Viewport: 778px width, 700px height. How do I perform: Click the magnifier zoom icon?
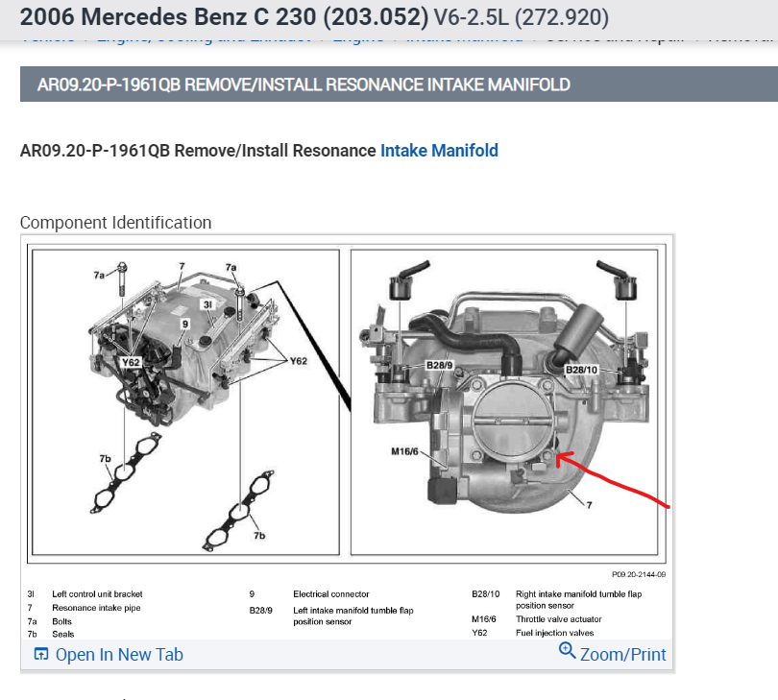[567, 650]
